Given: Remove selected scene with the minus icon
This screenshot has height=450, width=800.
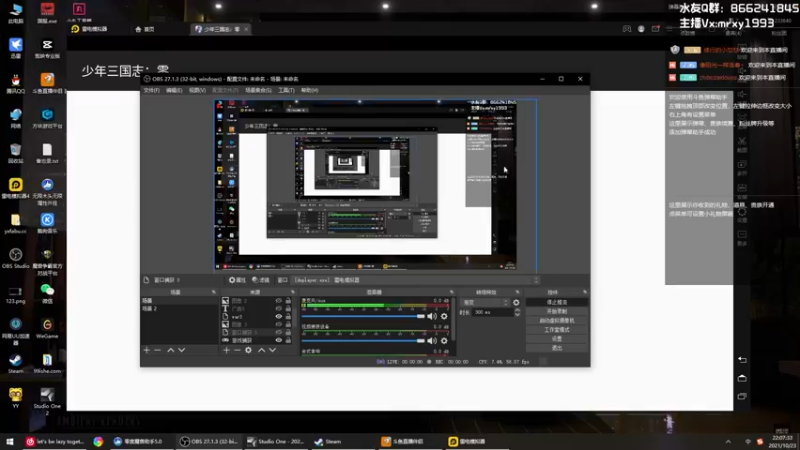Looking at the screenshot, I should (158, 350).
